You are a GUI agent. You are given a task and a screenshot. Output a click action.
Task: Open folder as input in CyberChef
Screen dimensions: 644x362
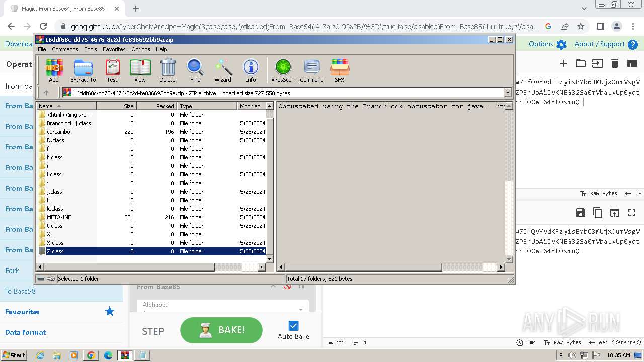pos(581,63)
